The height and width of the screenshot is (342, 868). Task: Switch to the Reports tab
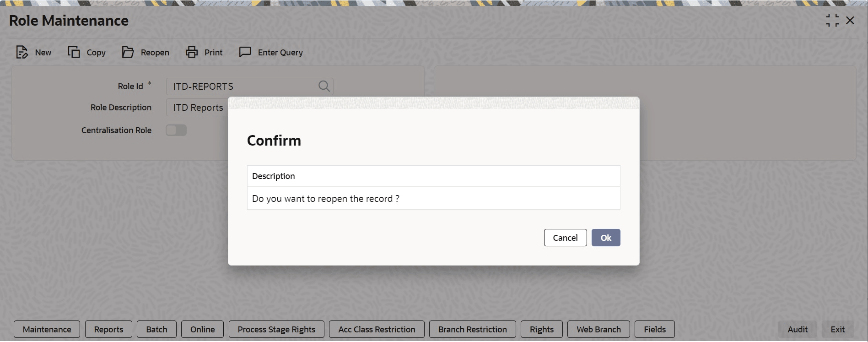coord(108,329)
